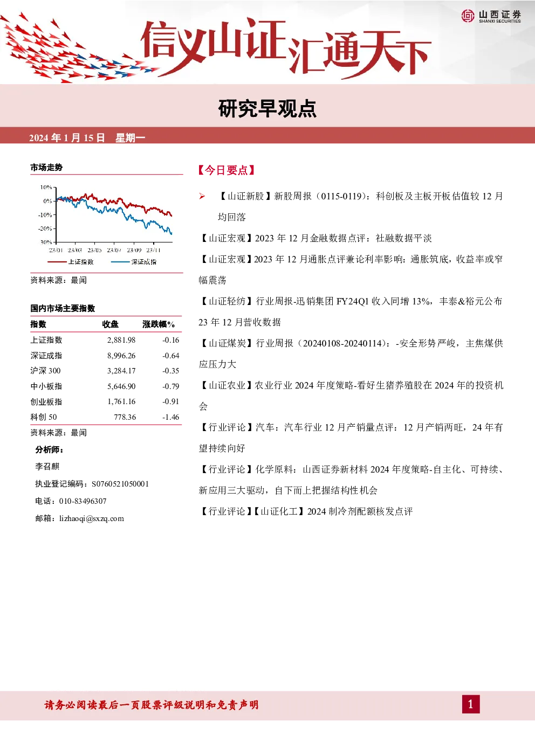Click the 【今日要点】 heading

pyautogui.click(x=227, y=170)
